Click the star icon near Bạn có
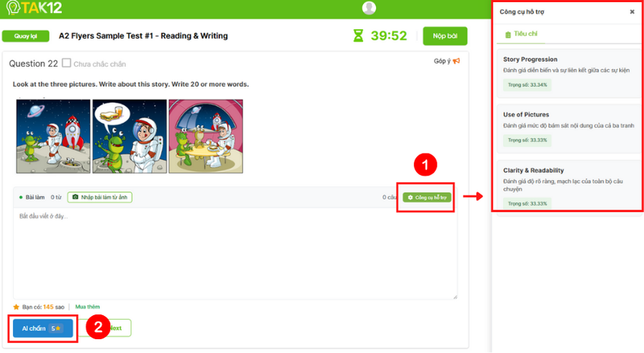The width and height of the screenshot is (644, 353). click(16, 307)
